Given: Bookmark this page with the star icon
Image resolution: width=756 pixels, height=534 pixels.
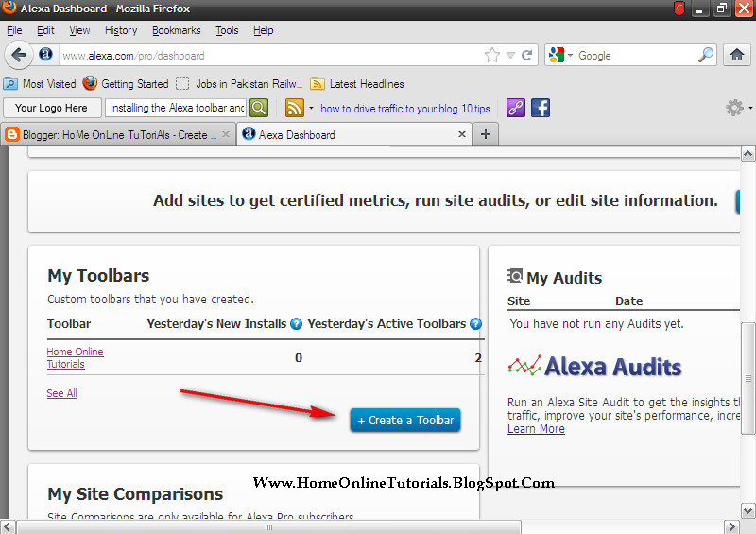Looking at the screenshot, I should click(x=492, y=55).
